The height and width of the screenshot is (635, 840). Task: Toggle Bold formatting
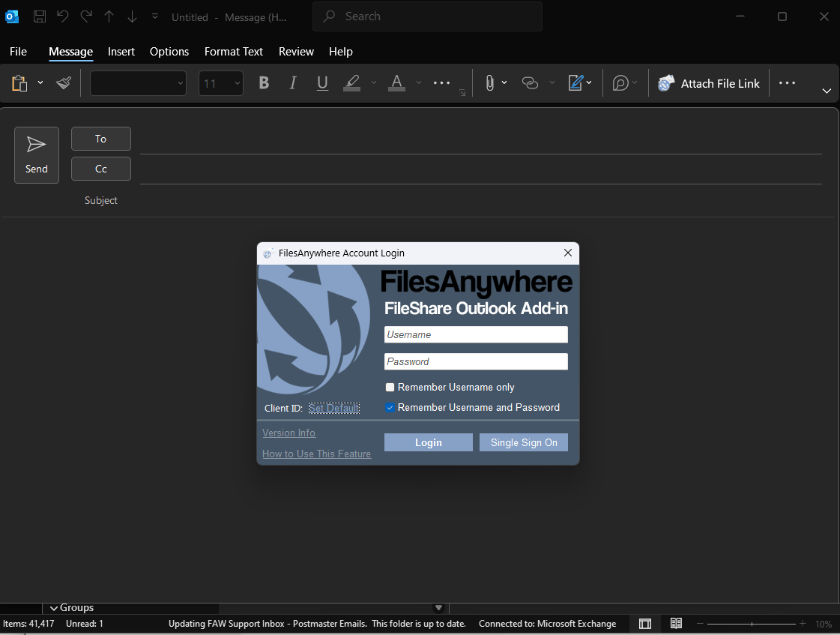[264, 83]
